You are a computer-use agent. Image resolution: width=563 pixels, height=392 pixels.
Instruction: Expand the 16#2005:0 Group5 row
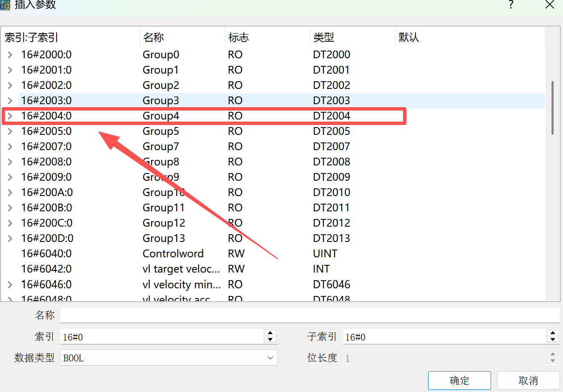pos(10,131)
